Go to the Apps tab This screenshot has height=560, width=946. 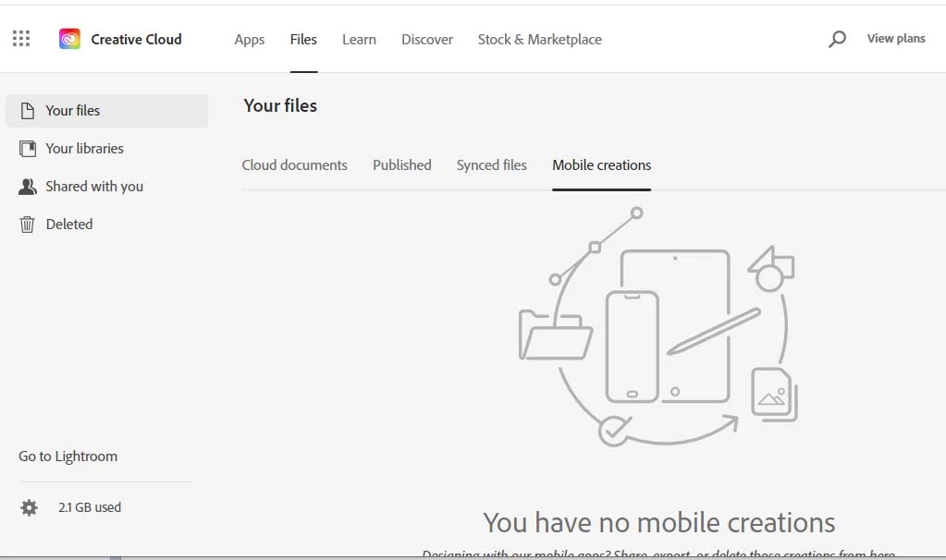[249, 39]
